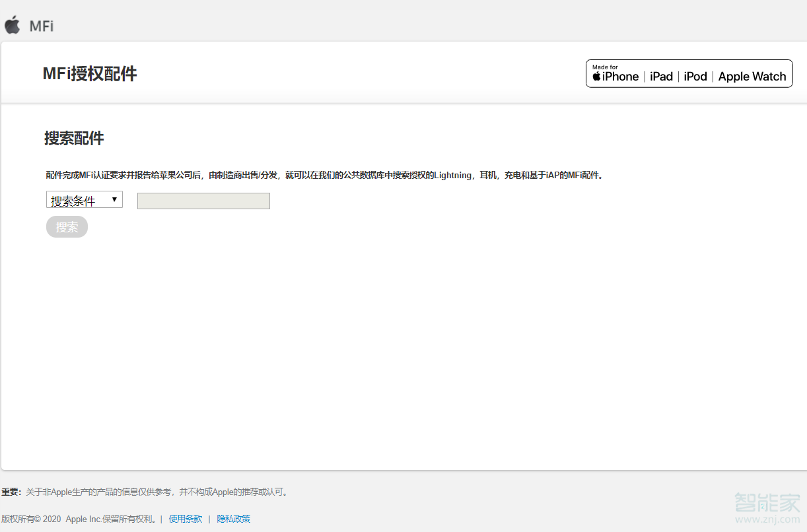Screen dimensions: 807x532
Task: Click the small Apple logo inside the Made for badge
Action: (x=596, y=77)
